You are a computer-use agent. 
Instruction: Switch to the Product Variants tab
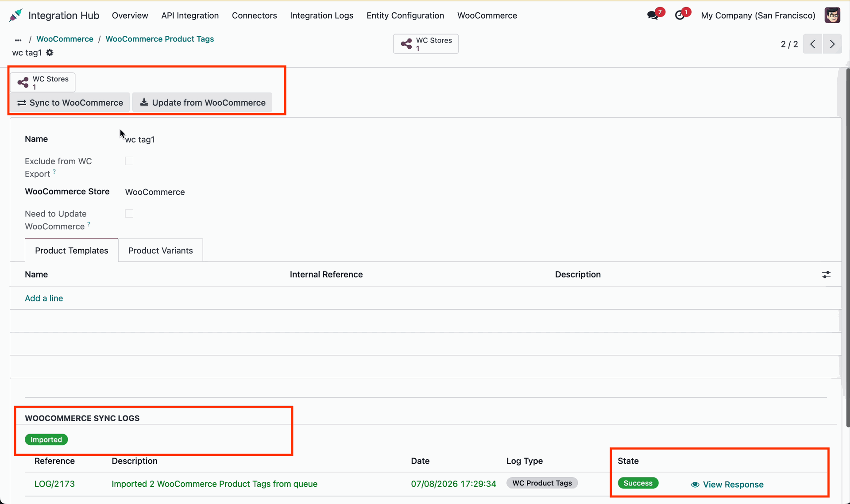point(161,250)
